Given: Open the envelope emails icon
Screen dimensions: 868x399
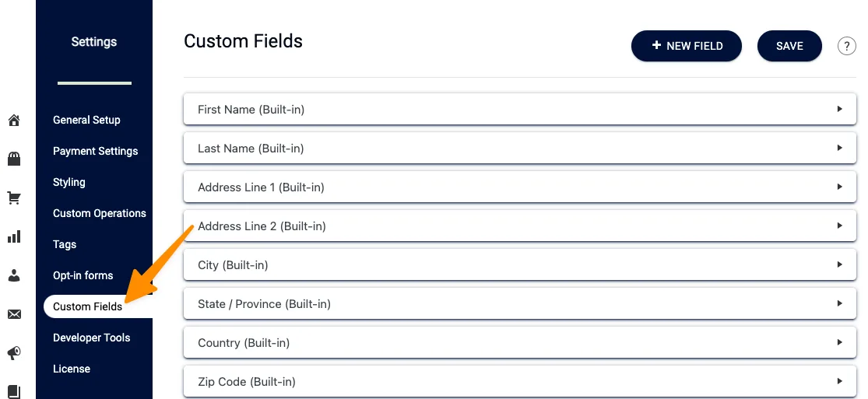Looking at the screenshot, I should (x=14, y=314).
